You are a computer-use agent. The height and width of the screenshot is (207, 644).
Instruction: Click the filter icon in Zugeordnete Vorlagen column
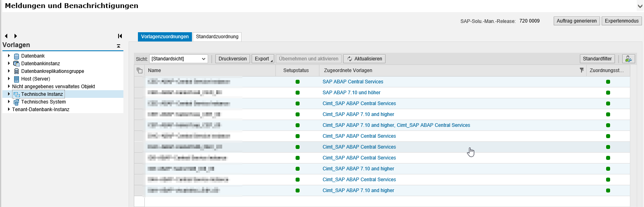(x=581, y=70)
